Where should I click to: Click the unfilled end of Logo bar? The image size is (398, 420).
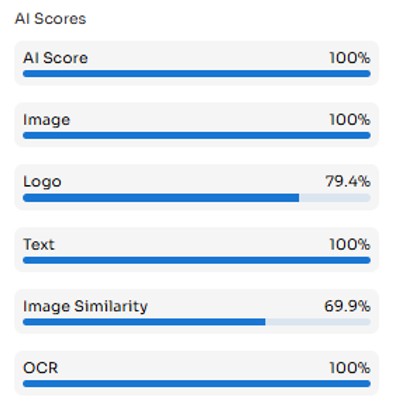(x=335, y=198)
